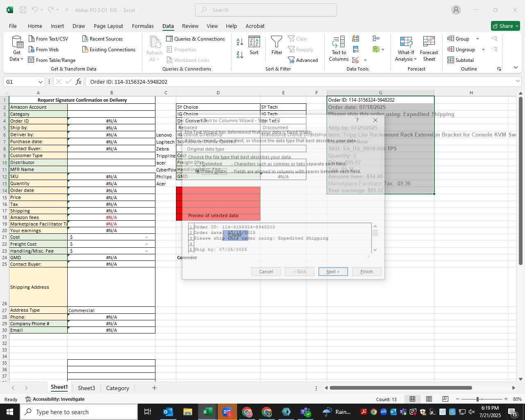Open the Group dropdown arrow
Screen dimensions: 525x420
[477, 39]
